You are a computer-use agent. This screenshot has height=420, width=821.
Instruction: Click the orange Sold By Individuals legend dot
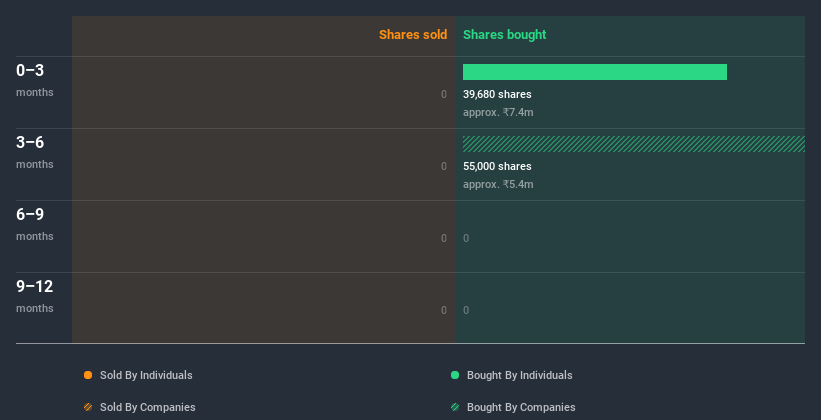coord(88,375)
